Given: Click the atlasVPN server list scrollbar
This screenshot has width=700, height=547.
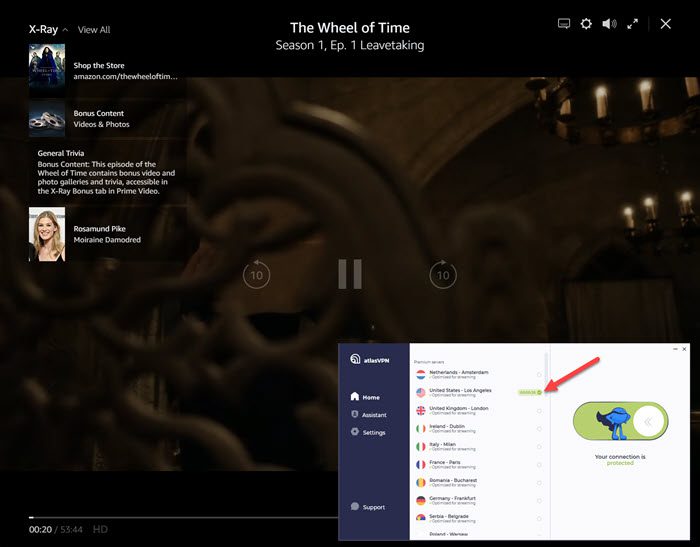Looking at the screenshot, I should point(546,371).
